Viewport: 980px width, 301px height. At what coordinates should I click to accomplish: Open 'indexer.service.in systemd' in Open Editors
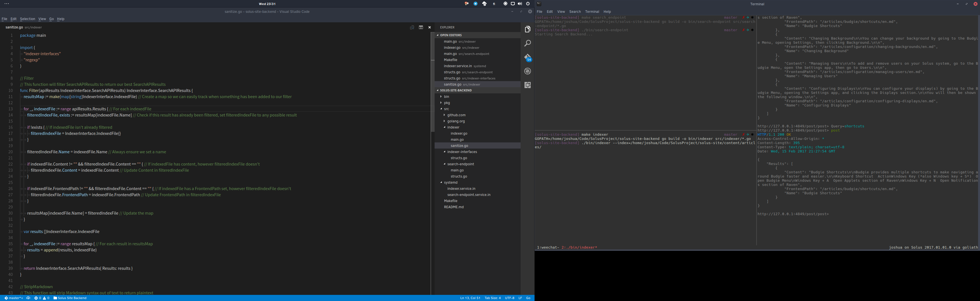tap(477, 66)
